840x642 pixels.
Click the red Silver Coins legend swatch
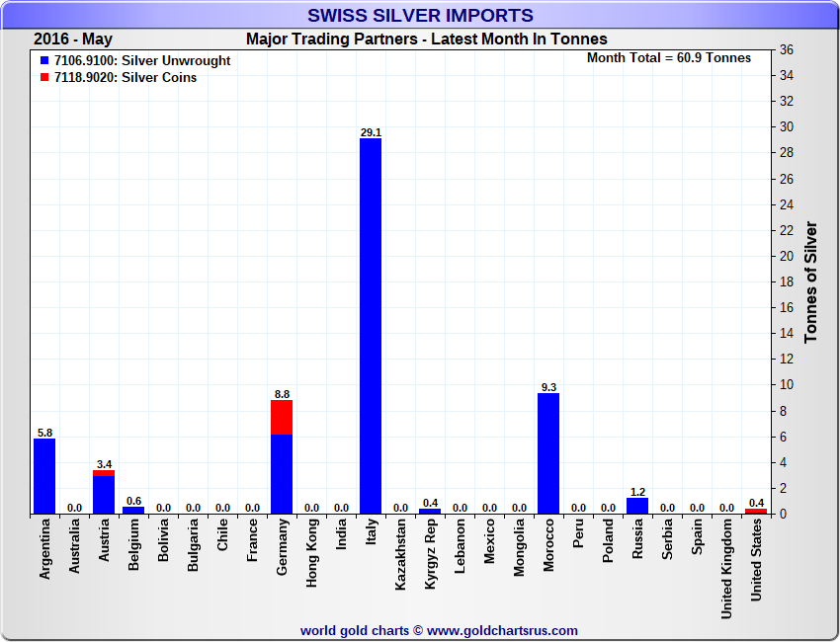44,77
